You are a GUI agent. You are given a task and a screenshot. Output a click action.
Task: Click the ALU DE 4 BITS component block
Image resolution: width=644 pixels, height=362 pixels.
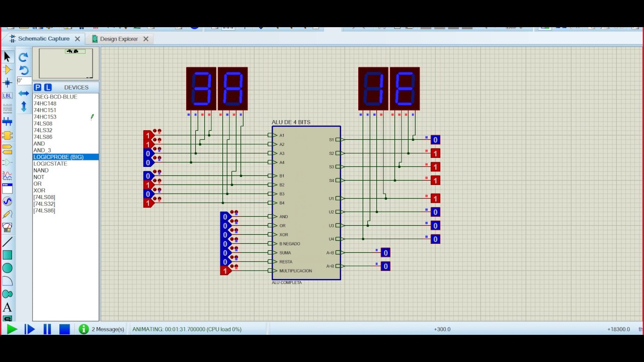click(306, 203)
